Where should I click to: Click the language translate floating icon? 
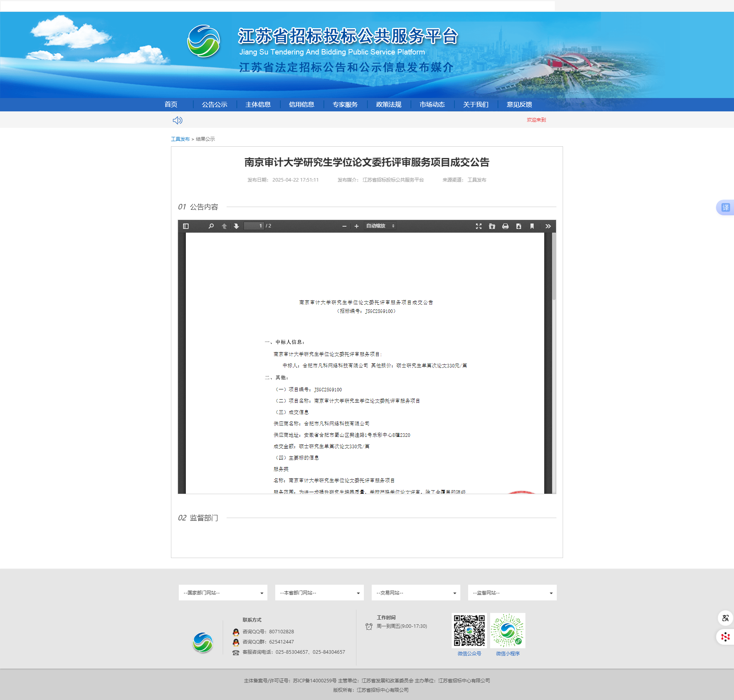click(x=725, y=618)
